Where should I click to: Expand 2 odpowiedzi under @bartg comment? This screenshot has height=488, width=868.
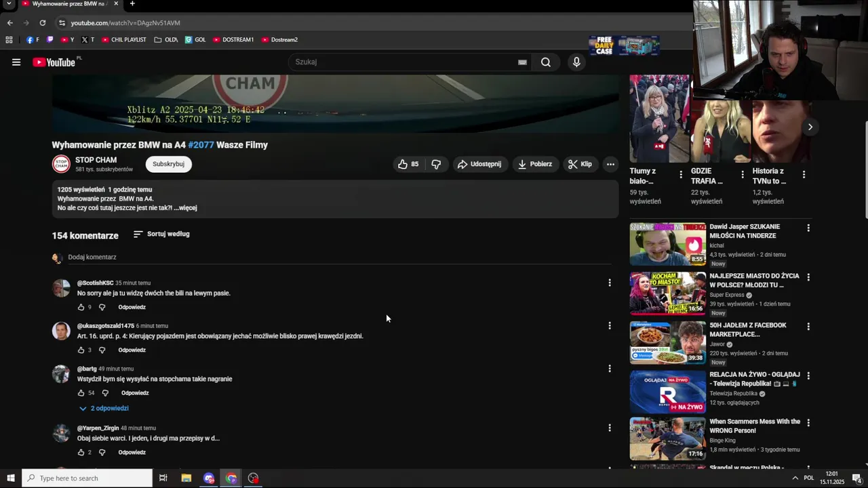(x=104, y=408)
